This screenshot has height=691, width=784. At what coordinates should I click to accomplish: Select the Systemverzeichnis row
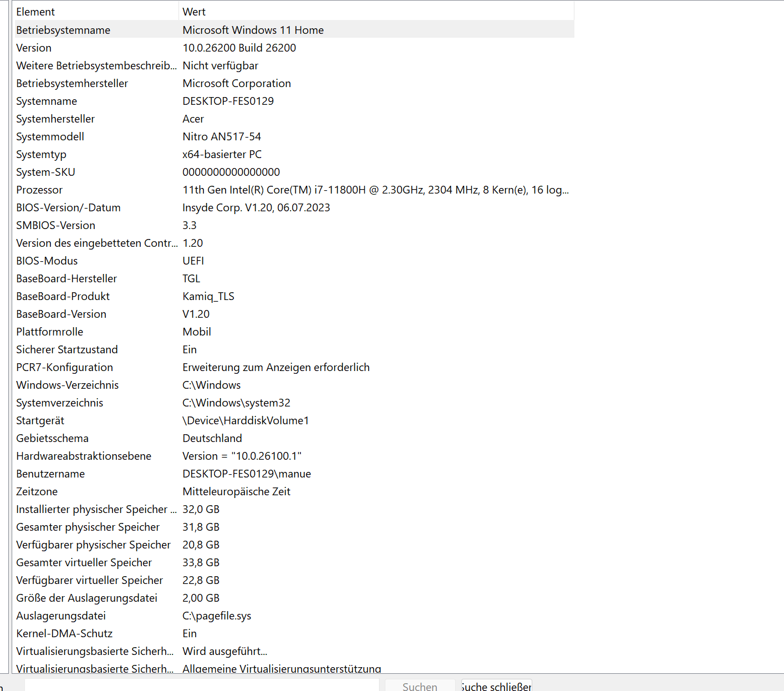[293, 403]
